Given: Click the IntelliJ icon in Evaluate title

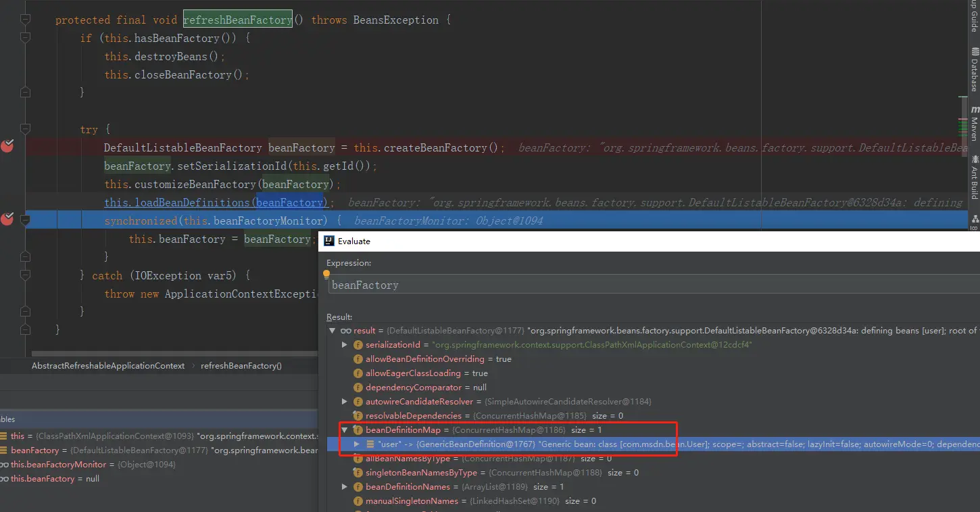Looking at the screenshot, I should click(329, 241).
